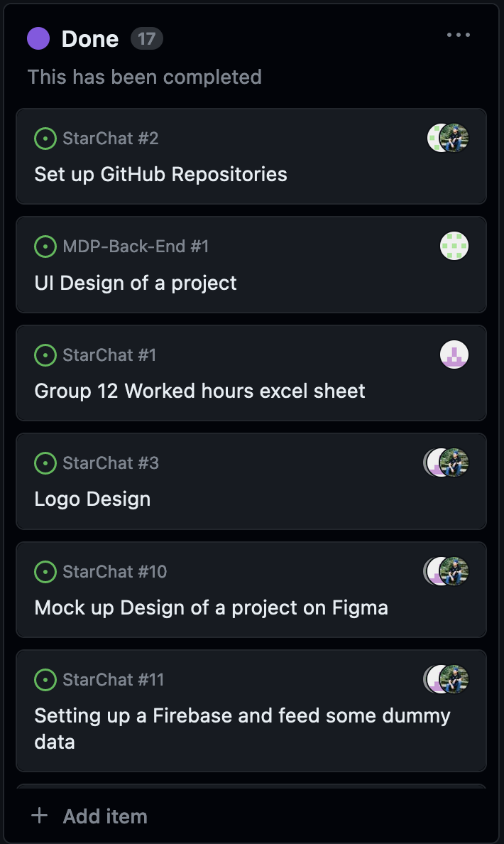Image resolution: width=504 pixels, height=844 pixels.
Task: Click the Add item button
Action: [105, 816]
